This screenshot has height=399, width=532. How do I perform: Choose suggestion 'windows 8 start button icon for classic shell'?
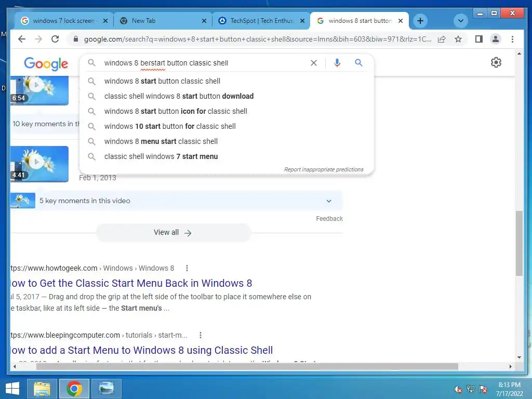tap(227, 111)
